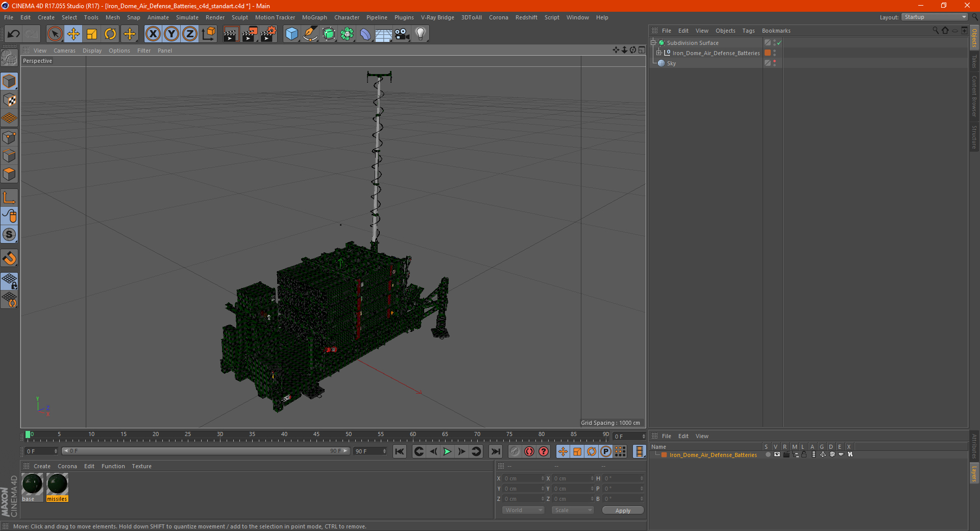Open Edit Render Settings icon

[x=268, y=34]
